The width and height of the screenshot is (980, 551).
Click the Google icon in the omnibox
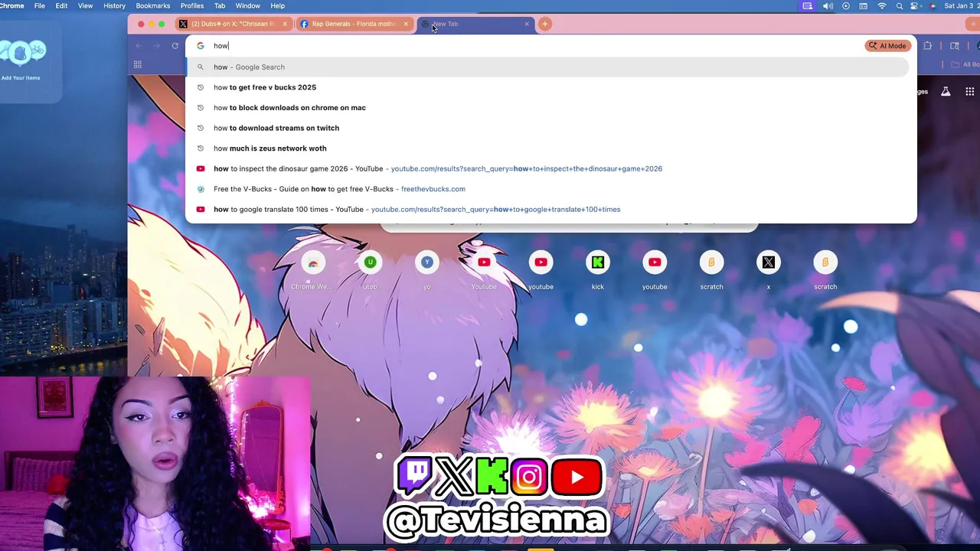pos(201,46)
